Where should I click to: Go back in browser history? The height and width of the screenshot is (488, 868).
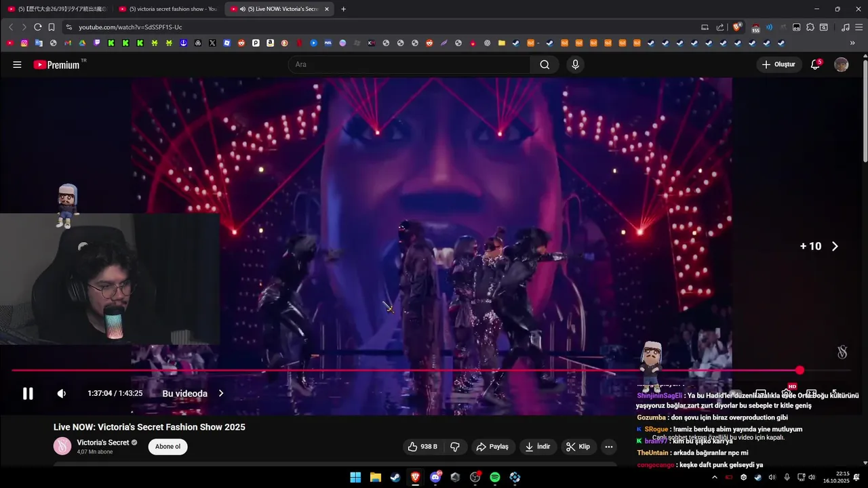click(x=11, y=27)
